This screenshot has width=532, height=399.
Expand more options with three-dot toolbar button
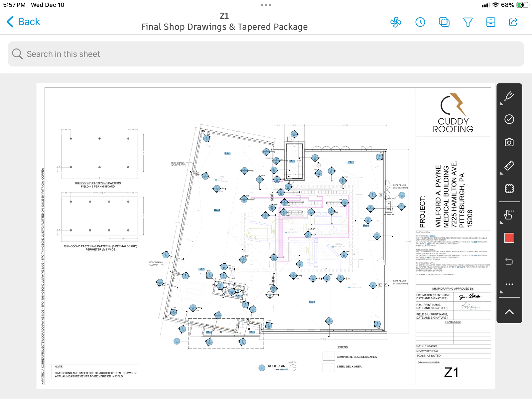509,284
